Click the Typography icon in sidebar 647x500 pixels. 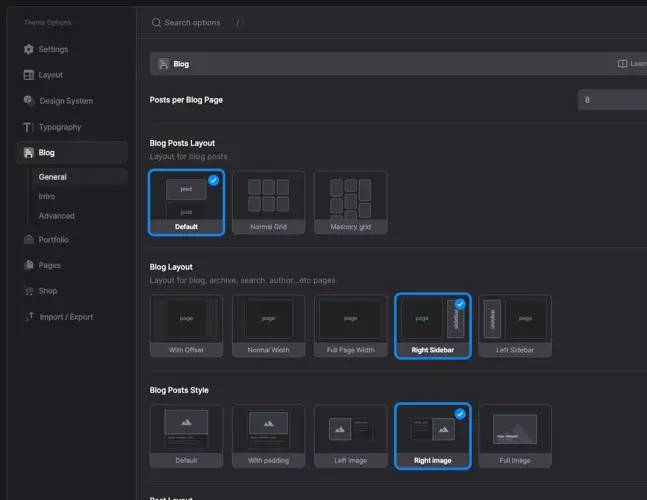click(x=29, y=127)
